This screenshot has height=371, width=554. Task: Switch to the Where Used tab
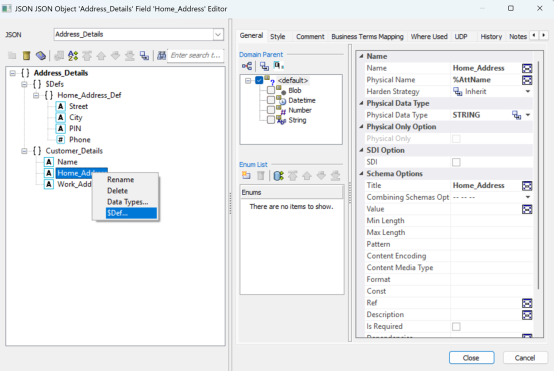pos(429,37)
